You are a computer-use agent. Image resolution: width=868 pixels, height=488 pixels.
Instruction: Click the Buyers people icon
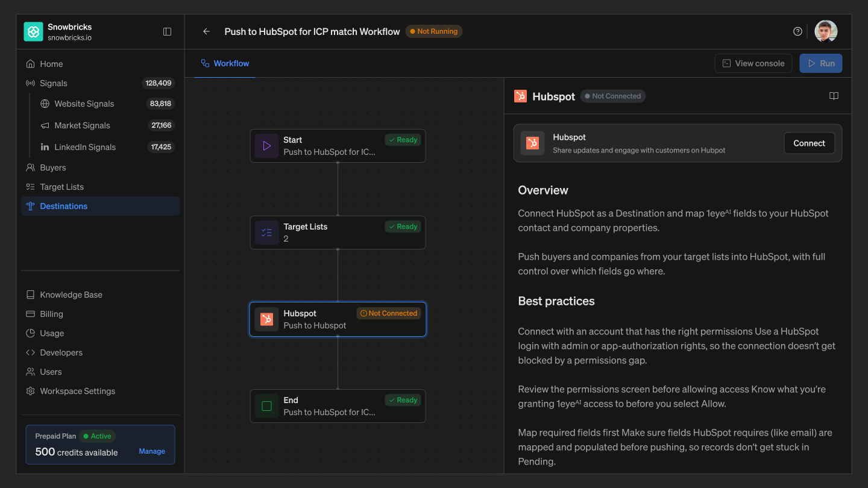tap(30, 167)
